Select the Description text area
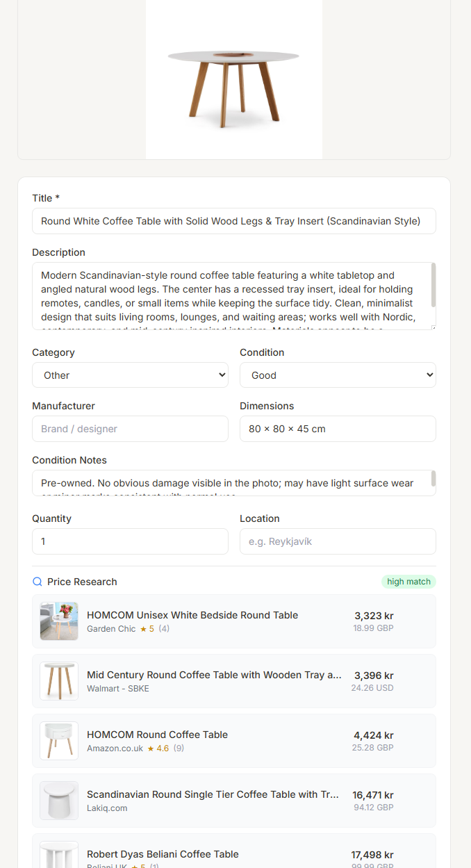471x868 pixels. pyautogui.click(x=229, y=294)
